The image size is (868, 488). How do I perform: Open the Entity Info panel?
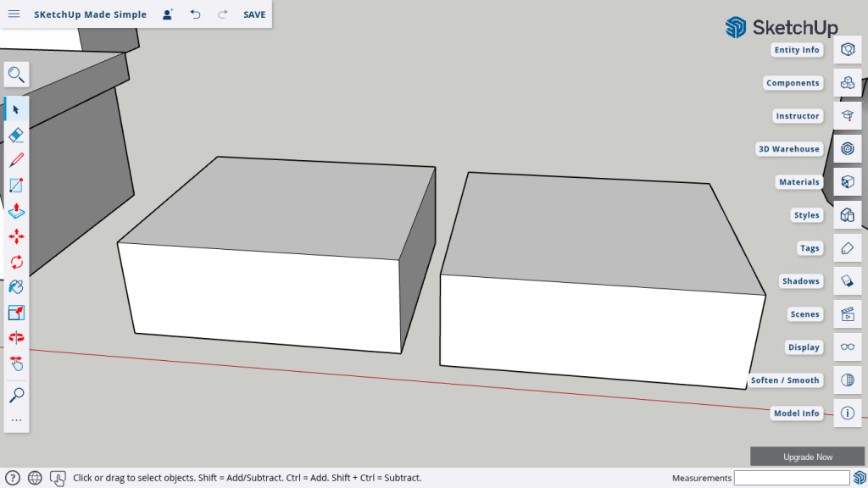click(847, 50)
